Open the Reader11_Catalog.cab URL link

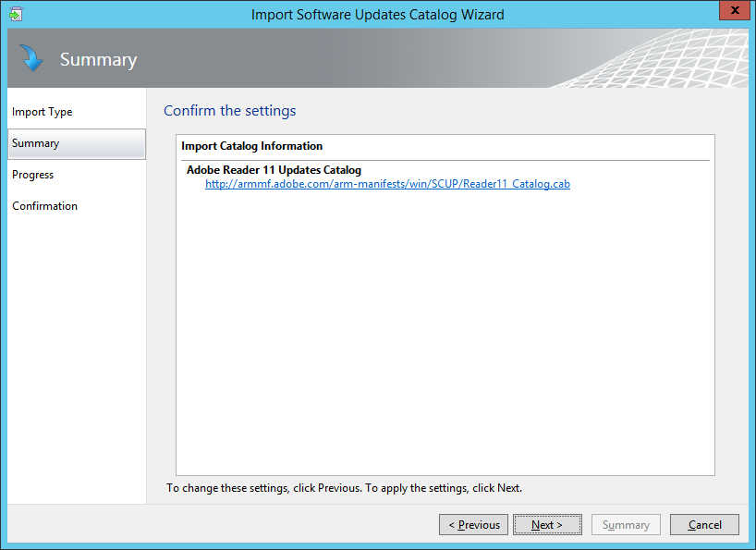click(x=387, y=184)
